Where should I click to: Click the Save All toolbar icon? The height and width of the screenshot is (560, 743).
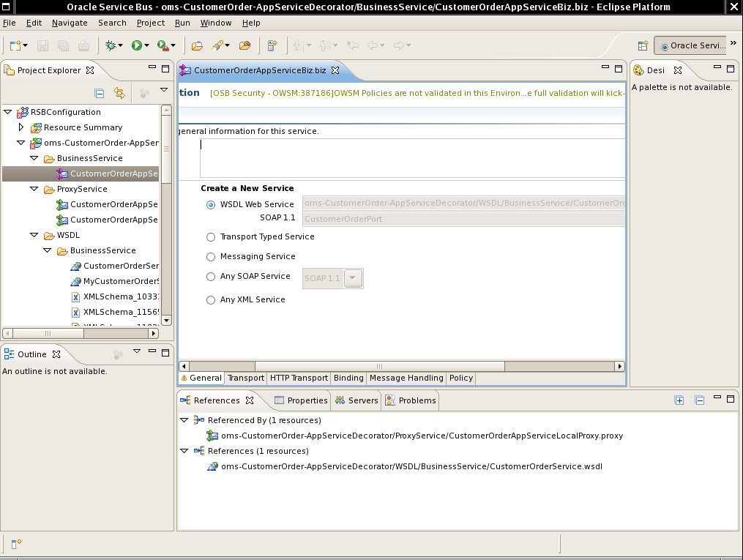pos(63,45)
